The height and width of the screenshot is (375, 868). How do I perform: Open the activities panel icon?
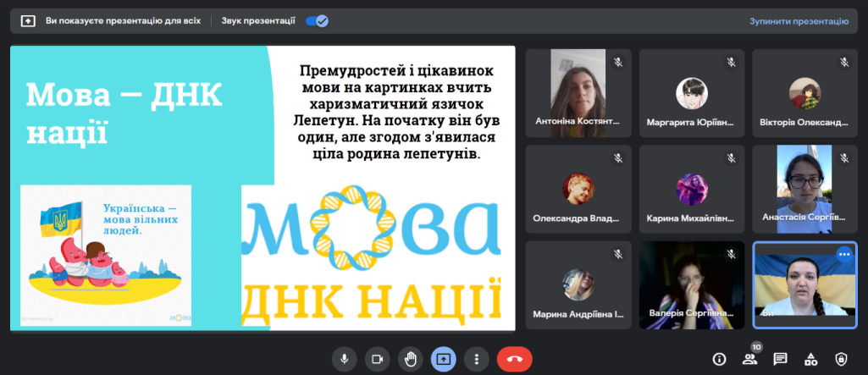tap(810, 359)
